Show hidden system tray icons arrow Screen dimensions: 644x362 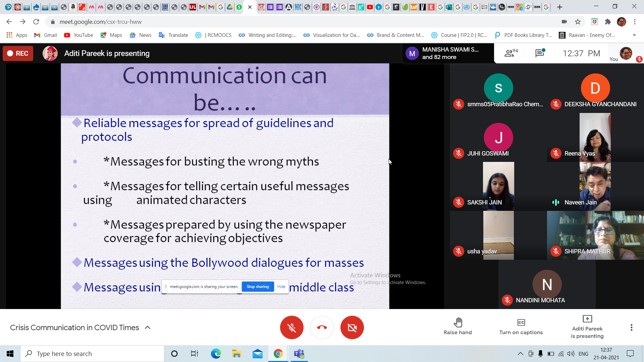pyautogui.click(x=520, y=354)
